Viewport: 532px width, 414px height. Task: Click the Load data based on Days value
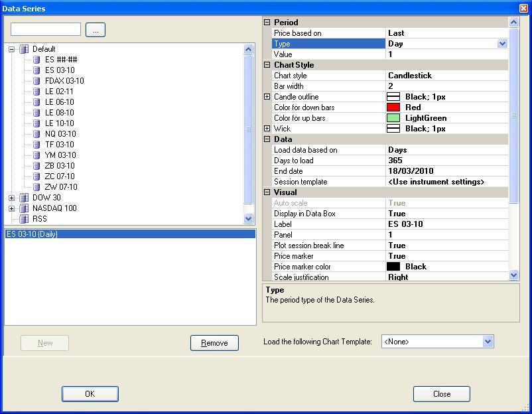pos(447,150)
